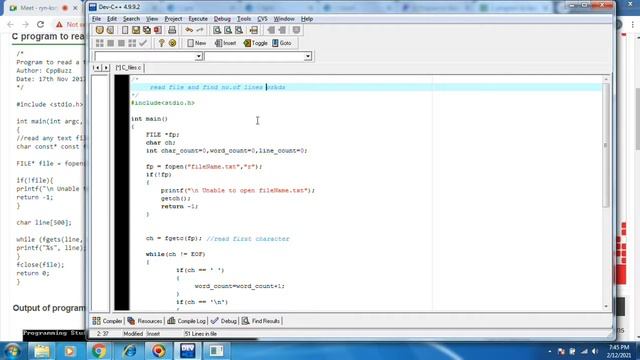Select the Meet tab in Chrome

pos(42,8)
